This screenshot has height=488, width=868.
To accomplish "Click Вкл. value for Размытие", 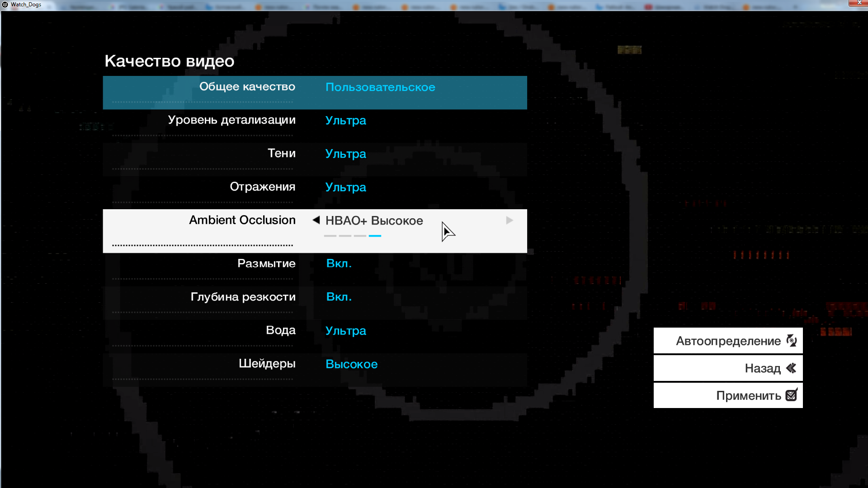I will click(339, 263).
